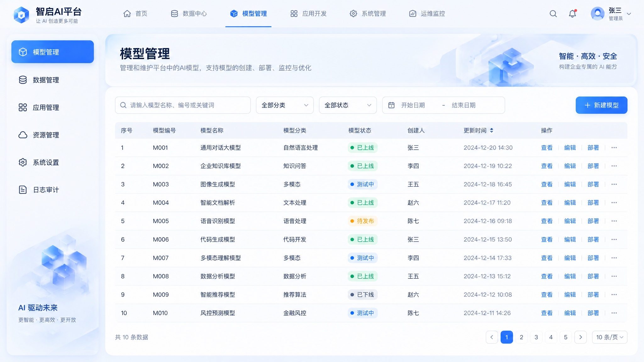Click the calendar icon in date range
The width and height of the screenshot is (644, 362).
(391, 105)
